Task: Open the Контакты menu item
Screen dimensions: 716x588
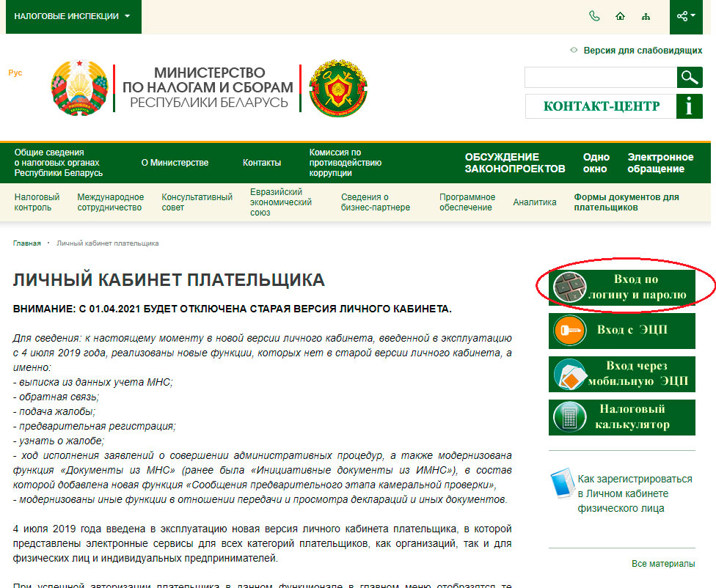Action: tap(262, 163)
